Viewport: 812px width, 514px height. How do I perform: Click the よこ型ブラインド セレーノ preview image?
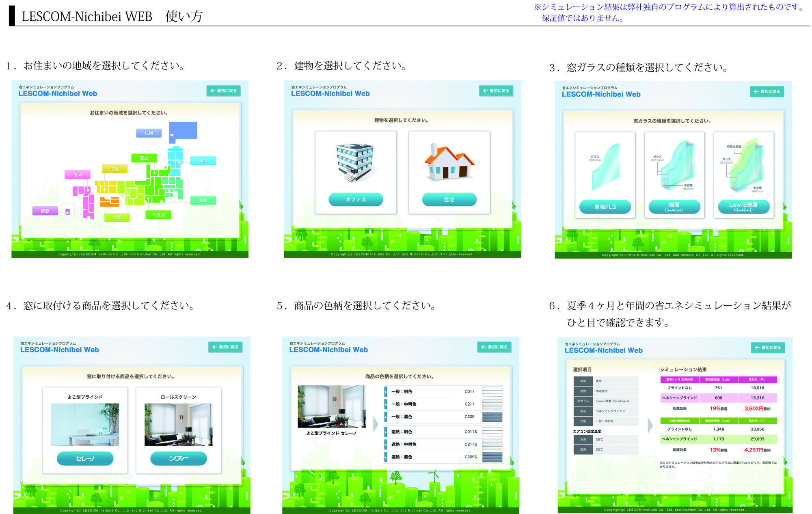(x=332, y=406)
